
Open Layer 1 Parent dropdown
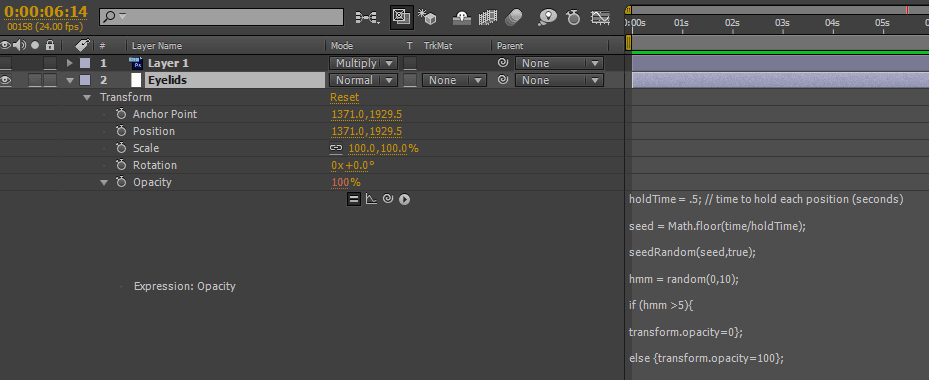(x=559, y=63)
